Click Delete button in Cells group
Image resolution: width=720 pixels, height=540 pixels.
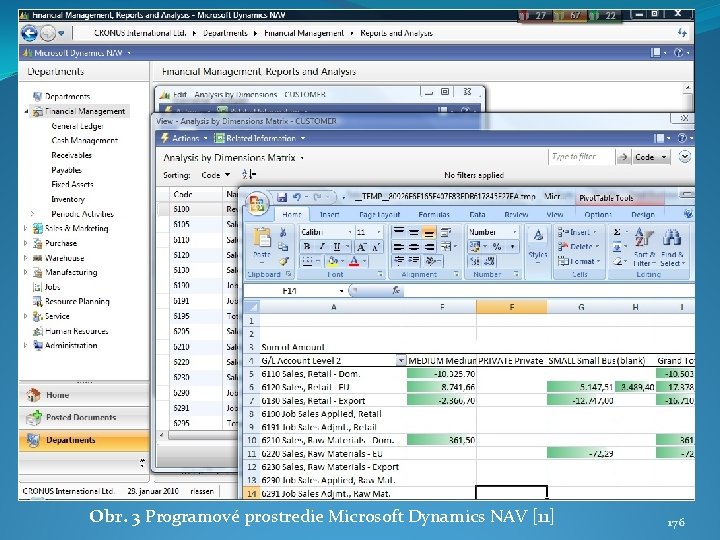pyautogui.click(x=579, y=247)
